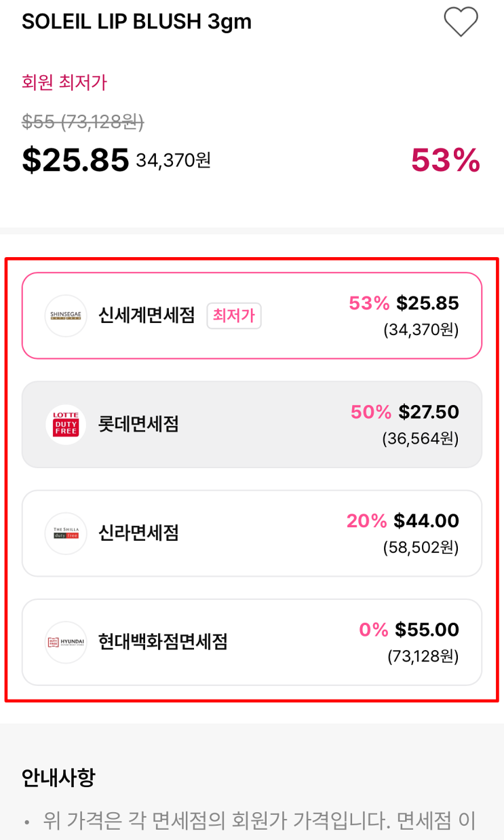Click the large 53% discount rate
The image size is (504, 840).
[x=446, y=161]
